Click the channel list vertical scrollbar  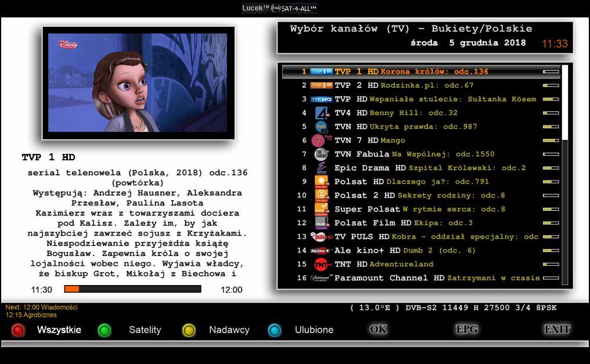click(x=565, y=174)
